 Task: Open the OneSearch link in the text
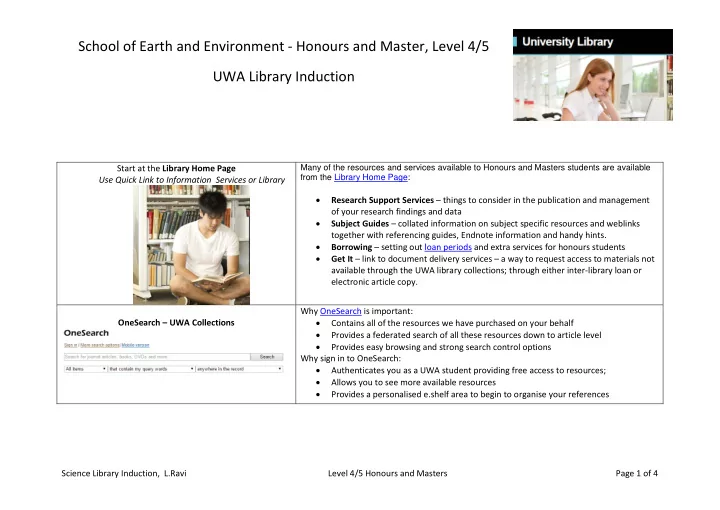tap(340, 311)
